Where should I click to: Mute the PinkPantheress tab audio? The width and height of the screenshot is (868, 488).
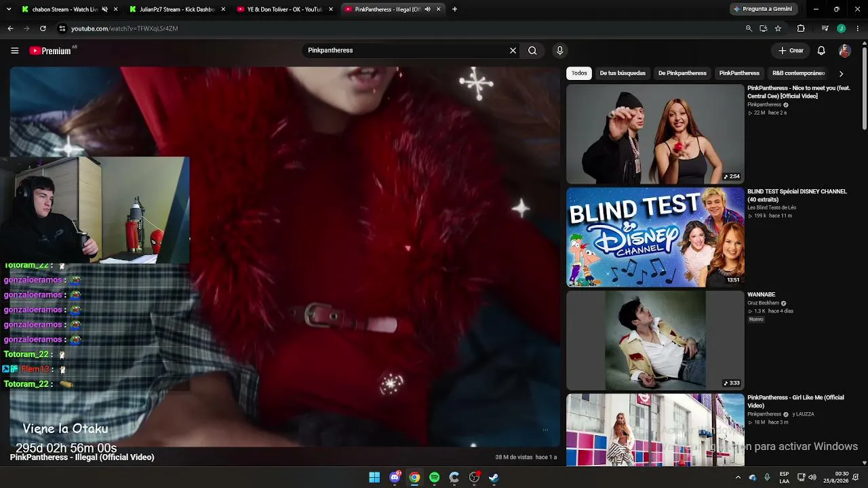(427, 9)
